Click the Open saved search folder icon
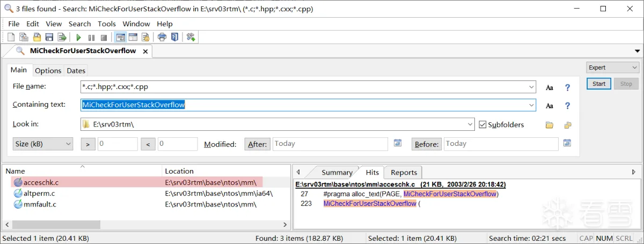 [36, 37]
